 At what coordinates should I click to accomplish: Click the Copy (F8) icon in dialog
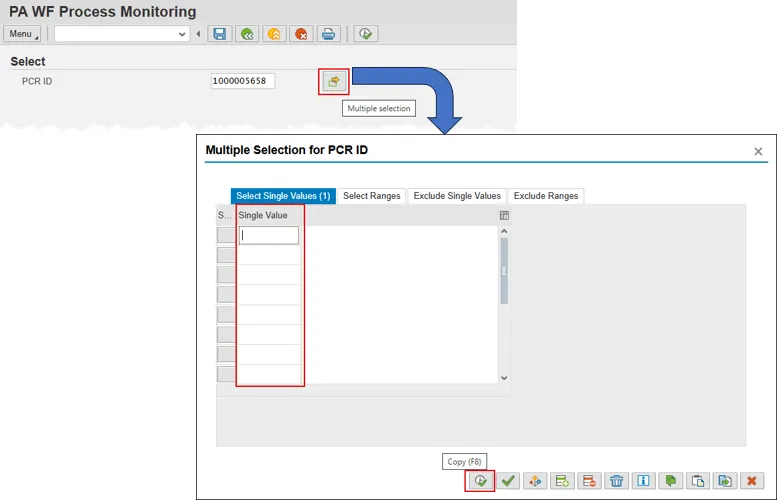pyautogui.click(x=480, y=481)
